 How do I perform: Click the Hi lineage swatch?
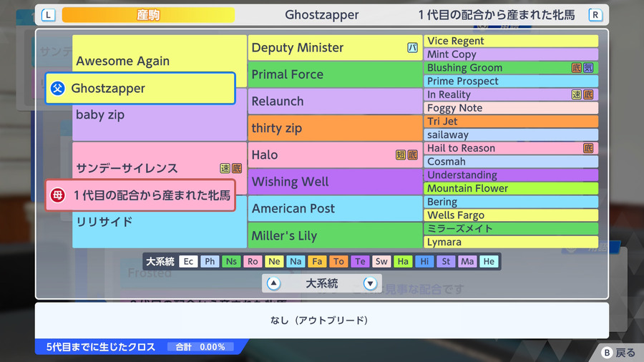[424, 261]
